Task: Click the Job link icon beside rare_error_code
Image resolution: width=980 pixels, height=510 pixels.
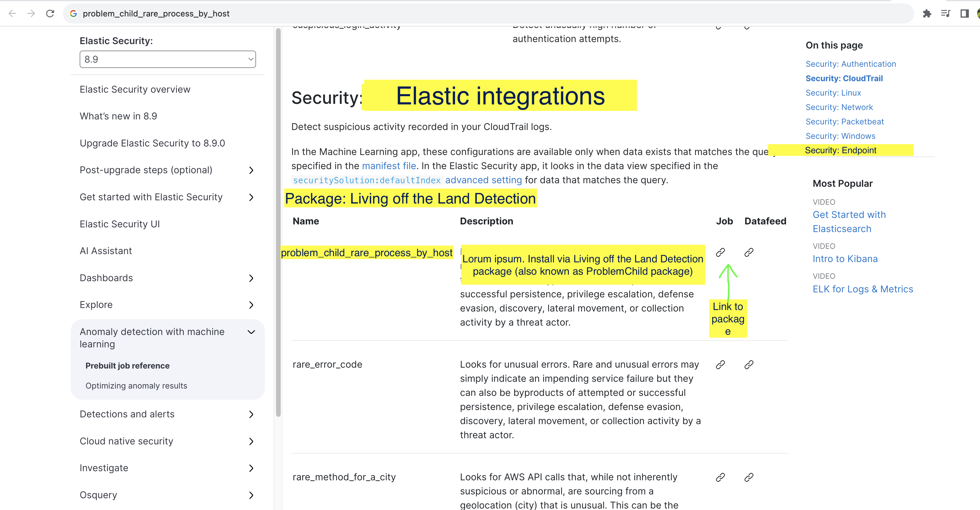Action: (720, 365)
